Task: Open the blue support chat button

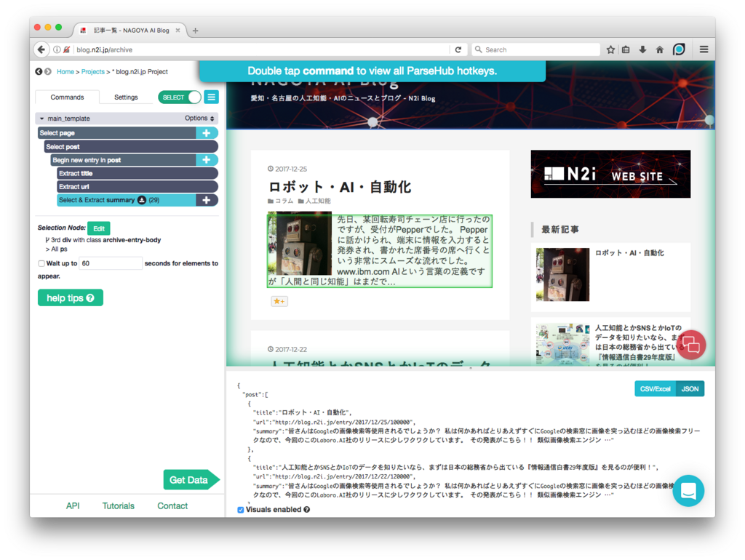Action: 688,491
